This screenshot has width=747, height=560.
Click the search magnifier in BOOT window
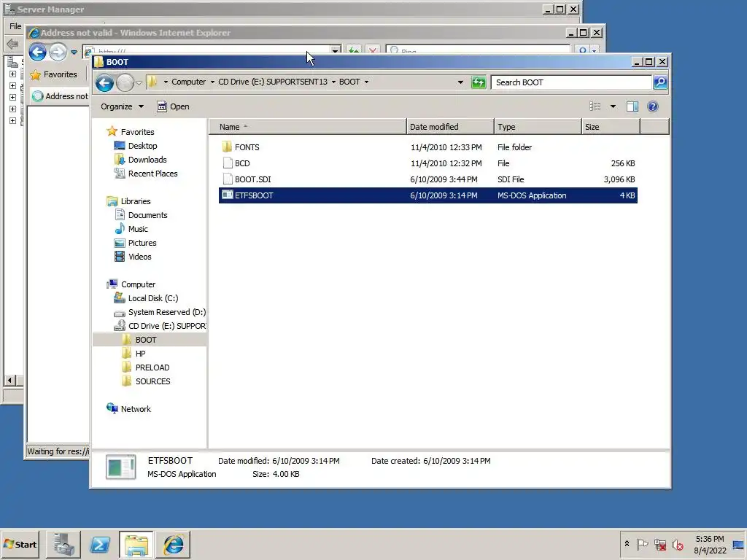point(660,82)
